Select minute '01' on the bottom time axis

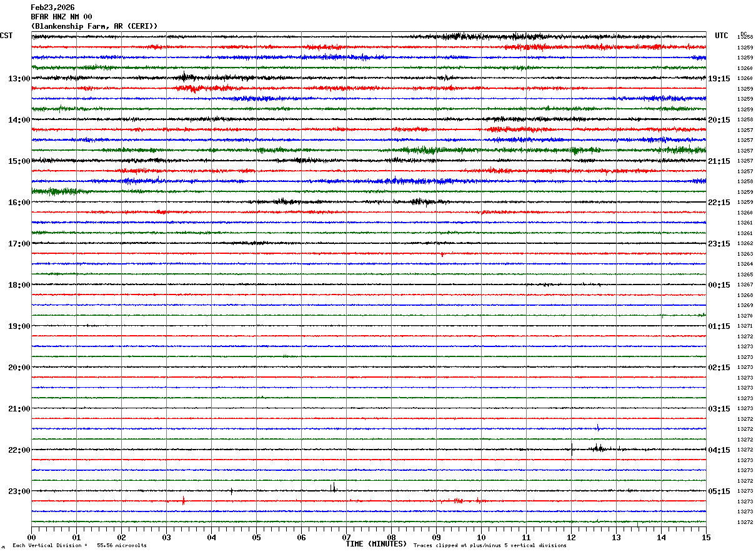76,537
